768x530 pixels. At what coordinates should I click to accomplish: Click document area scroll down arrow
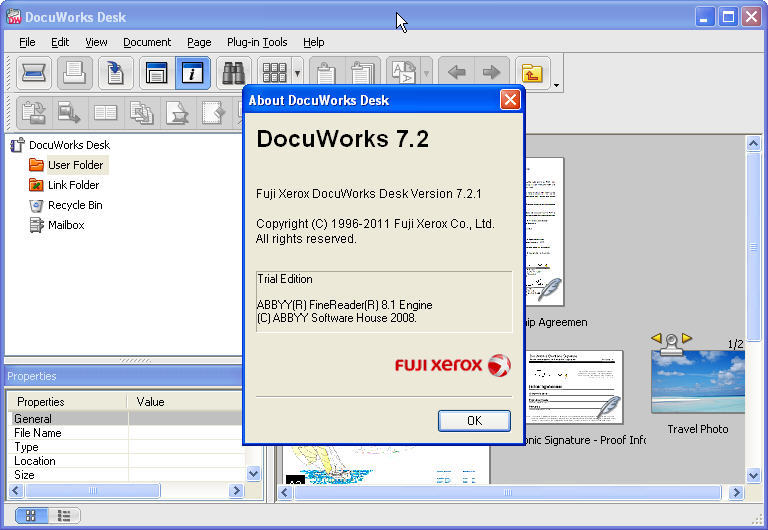click(753, 475)
